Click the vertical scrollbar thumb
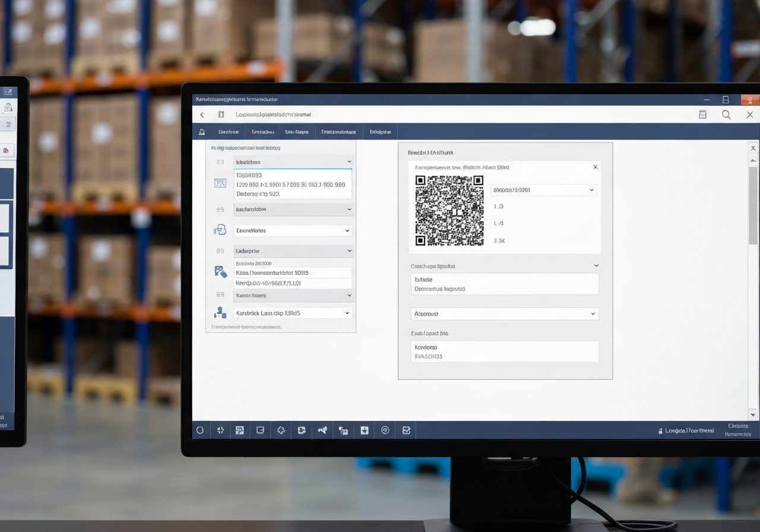This screenshot has width=760, height=532. (x=753, y=205)
